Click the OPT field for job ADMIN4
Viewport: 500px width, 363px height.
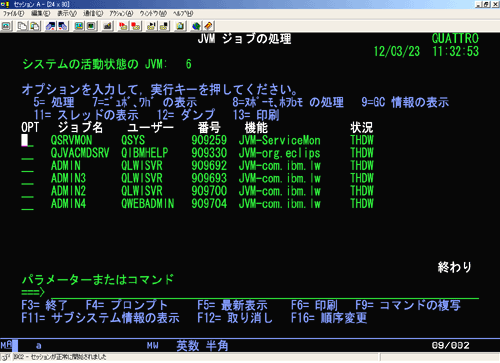pyautogui.click(x=27, y=204)
